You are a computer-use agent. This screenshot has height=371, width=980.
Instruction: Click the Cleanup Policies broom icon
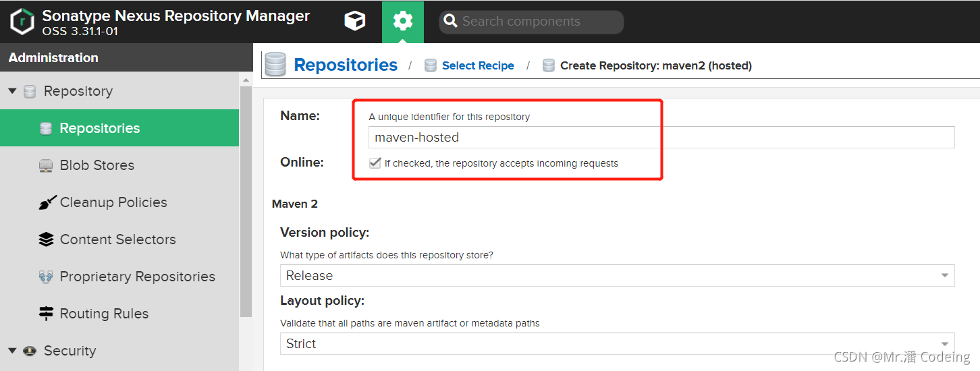pyautogui.click(x=46, y=202)
